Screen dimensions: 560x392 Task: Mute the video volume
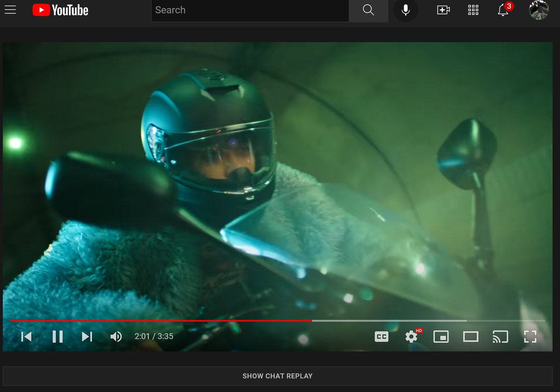pos(116,336)
